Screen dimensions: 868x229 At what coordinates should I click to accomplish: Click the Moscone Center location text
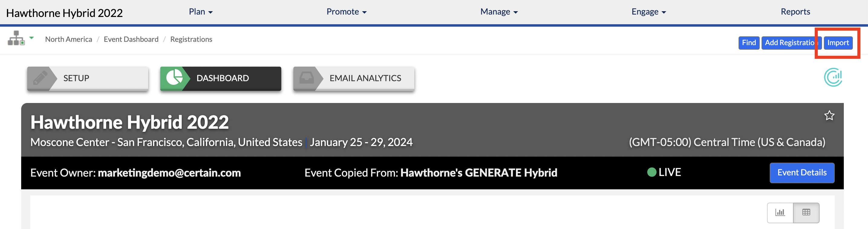point(166,142)
